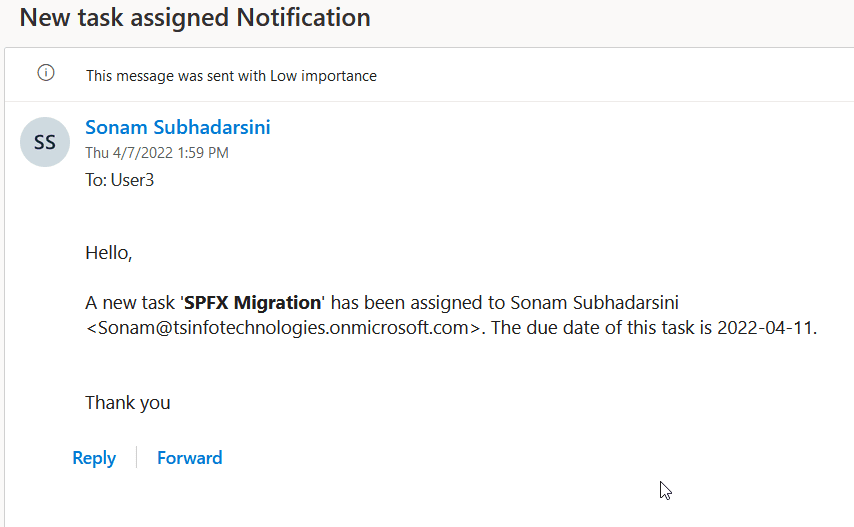854x527 pixels.
Task: Open the SS sender avatar
Action: pos(45,142)
